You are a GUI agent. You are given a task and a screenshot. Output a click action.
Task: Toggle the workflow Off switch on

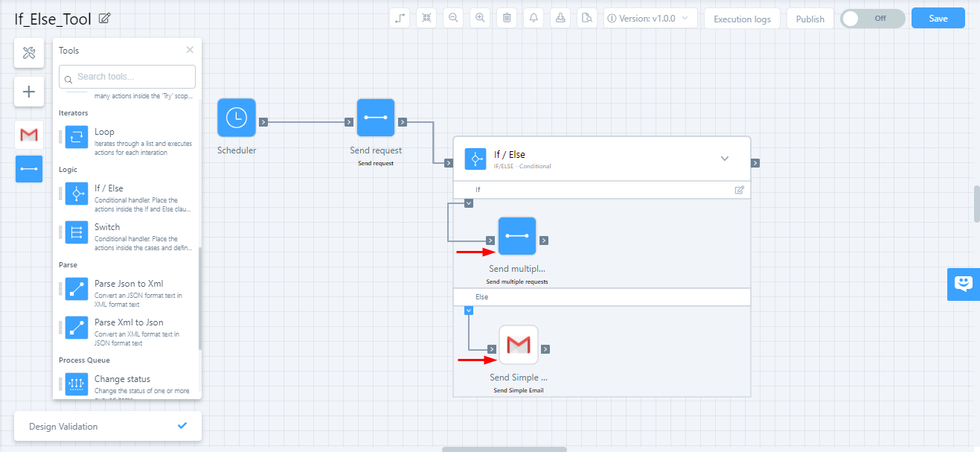tap(872, 19)
